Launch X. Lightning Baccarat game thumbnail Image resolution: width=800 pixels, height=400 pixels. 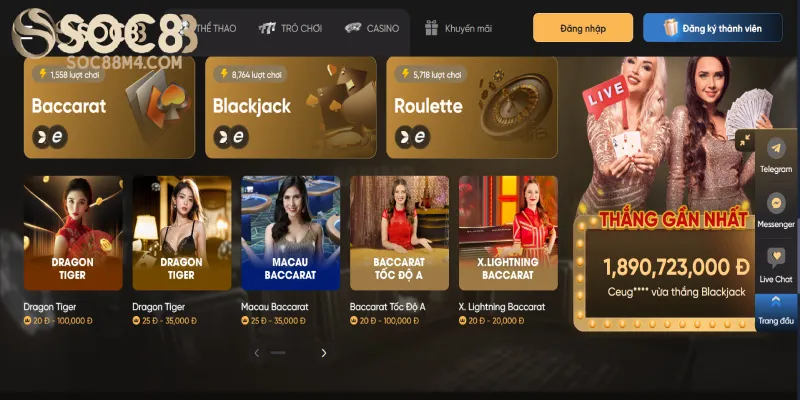(508, 233)
